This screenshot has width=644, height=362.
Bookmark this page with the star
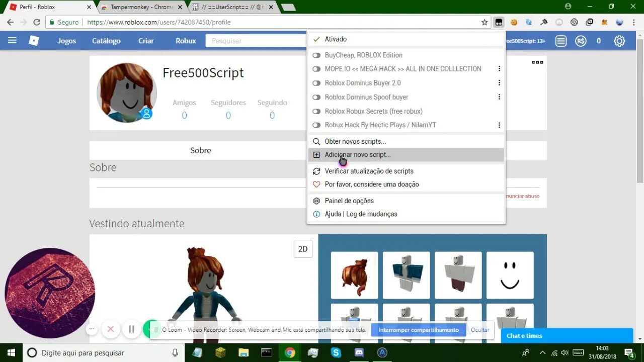[485, 22]
